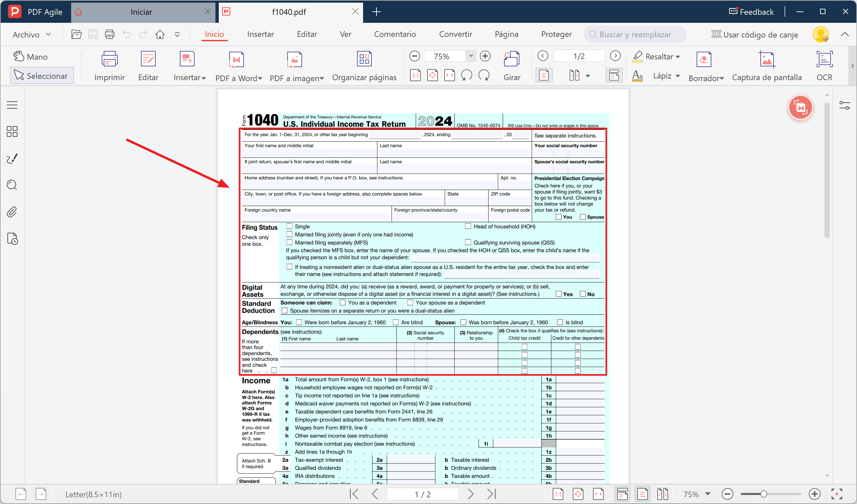Open status bar zoom level dropdown
The width and height of the screenshot is (857, 504).
tap(708, 494)
